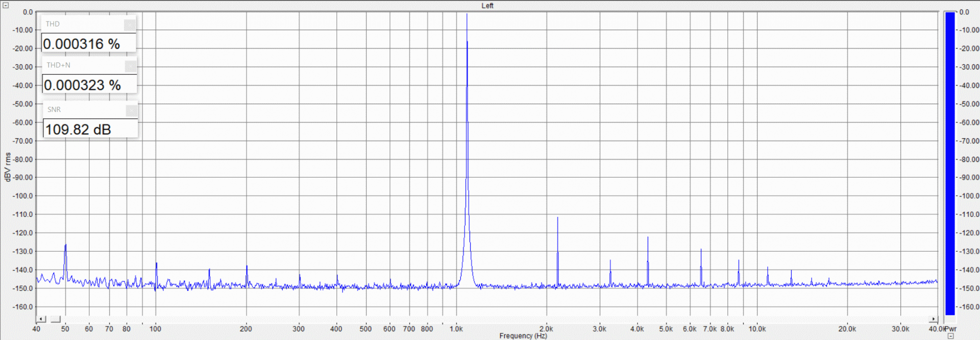This screenshot has height=340, width=980.
Task: Select the SNR panel title header
Action: pyautogui.click(x=83, y=110)
